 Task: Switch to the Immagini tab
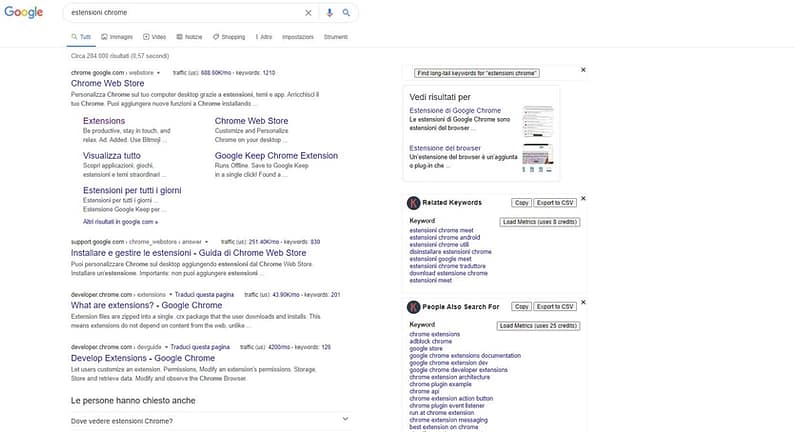(x=117, y=37)
